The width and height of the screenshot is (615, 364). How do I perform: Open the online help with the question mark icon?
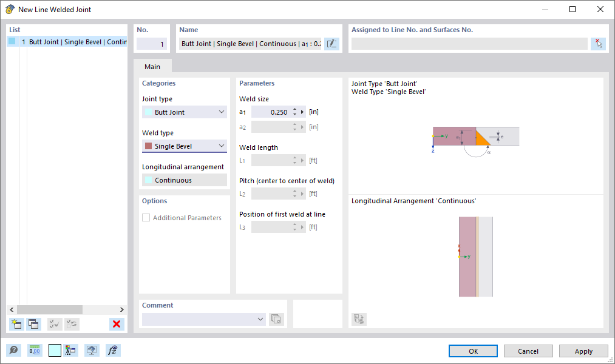click(13, 350)
